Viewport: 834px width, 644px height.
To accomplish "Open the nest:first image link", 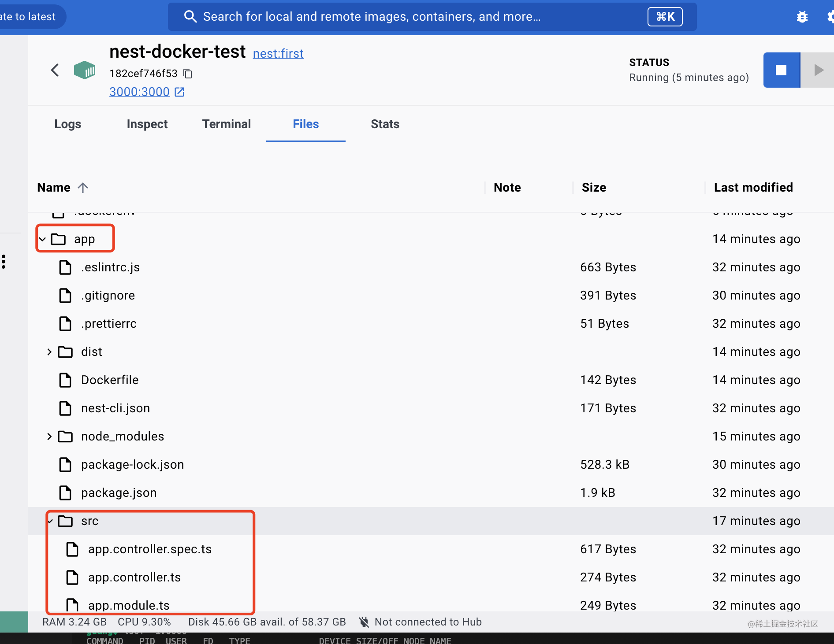I will [278, 54].
